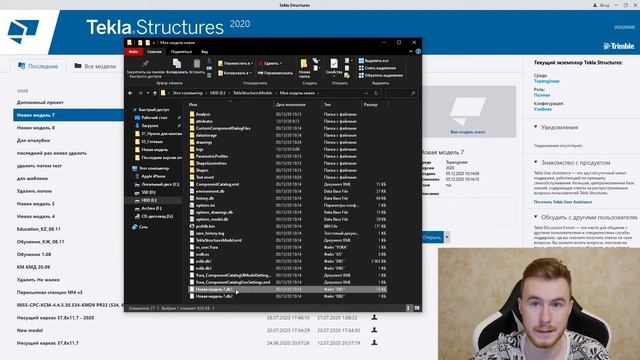
Task: Open Посетить Tekla User Assistance link
Action: pyautogui.click(x=563, y=202)
